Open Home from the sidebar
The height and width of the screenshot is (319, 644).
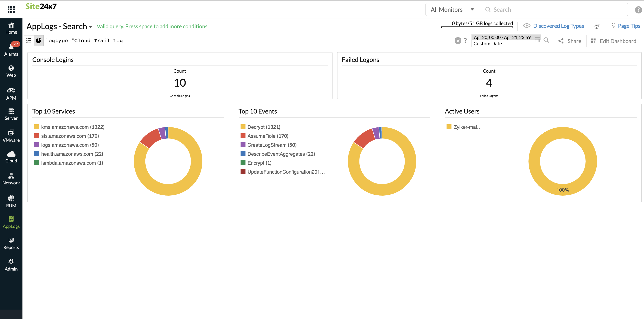(x=11, y=28)
